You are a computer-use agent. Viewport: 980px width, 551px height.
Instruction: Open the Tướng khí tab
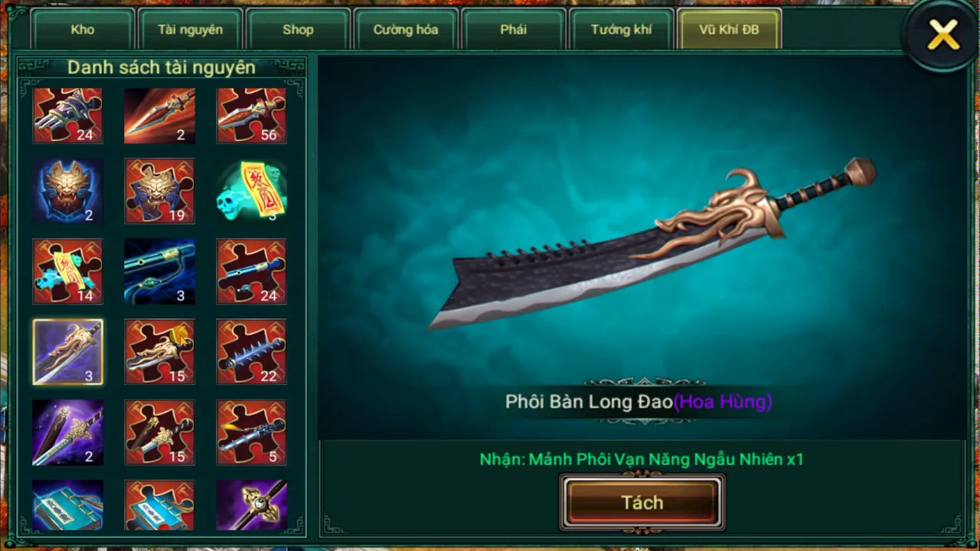621,29
